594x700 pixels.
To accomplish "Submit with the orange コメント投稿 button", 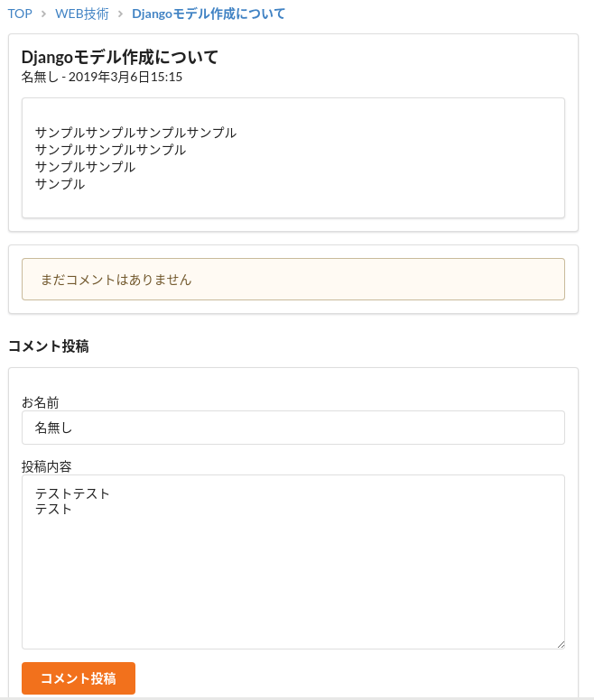I will point(79,678).
